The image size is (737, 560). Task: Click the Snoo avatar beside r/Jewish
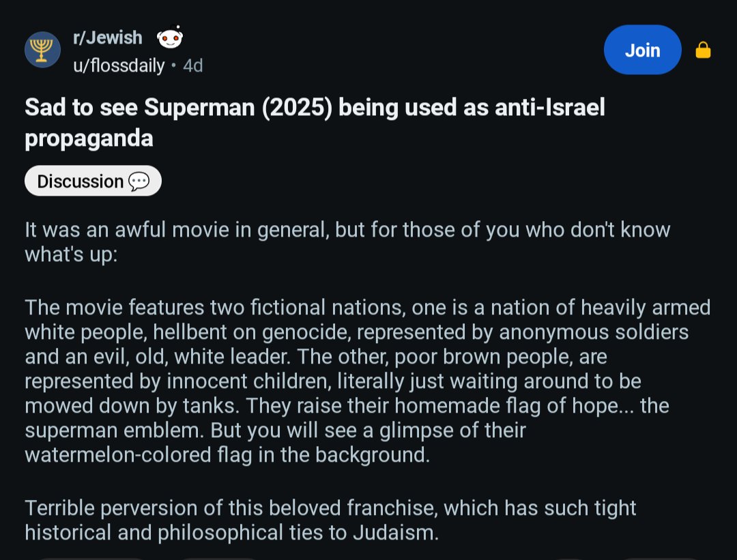[169, 38]
